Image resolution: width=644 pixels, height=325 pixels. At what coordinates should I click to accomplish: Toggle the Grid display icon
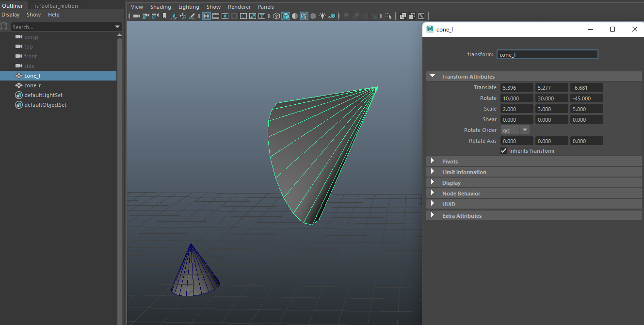[207, 16]
